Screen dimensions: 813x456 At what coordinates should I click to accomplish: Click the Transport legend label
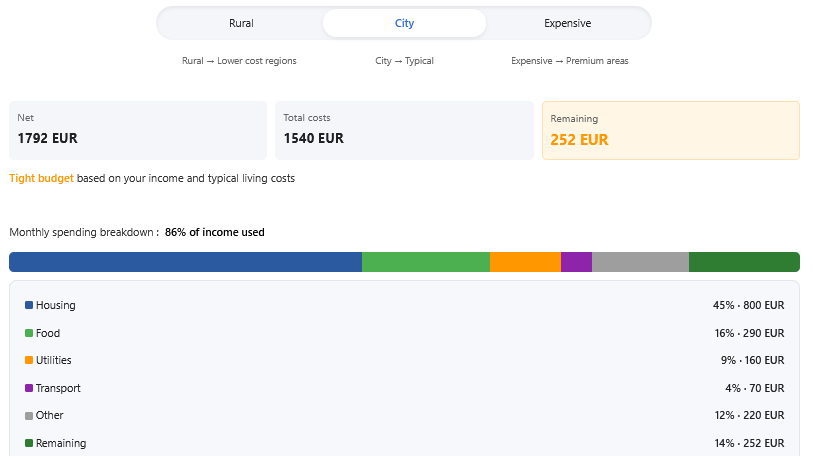58,388
